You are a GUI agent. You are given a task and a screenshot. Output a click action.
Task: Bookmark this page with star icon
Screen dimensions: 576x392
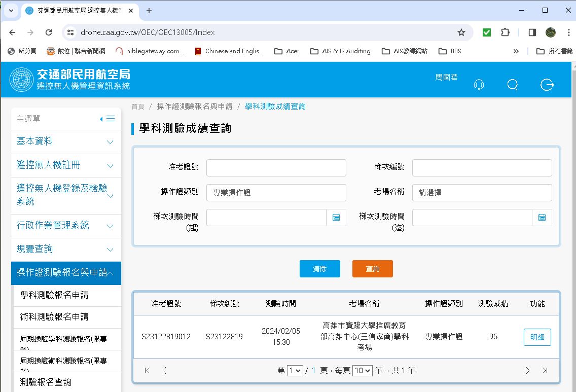coord(461,32)
